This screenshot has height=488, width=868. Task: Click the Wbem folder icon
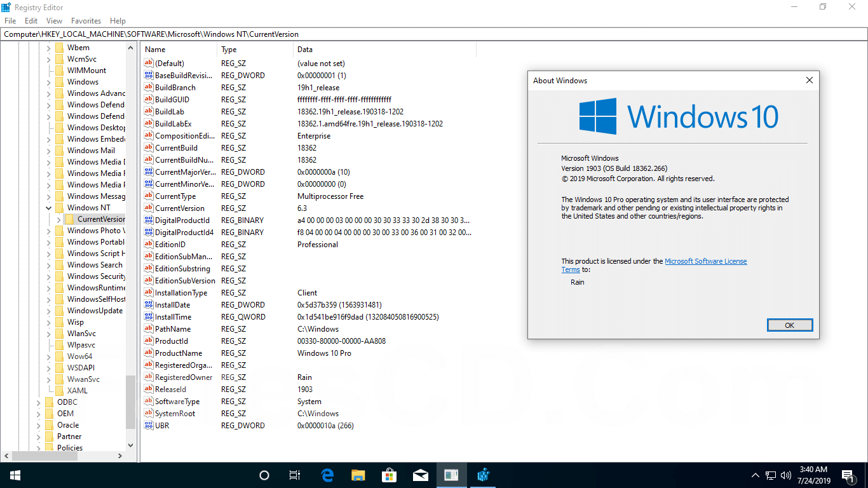(60, 48)
